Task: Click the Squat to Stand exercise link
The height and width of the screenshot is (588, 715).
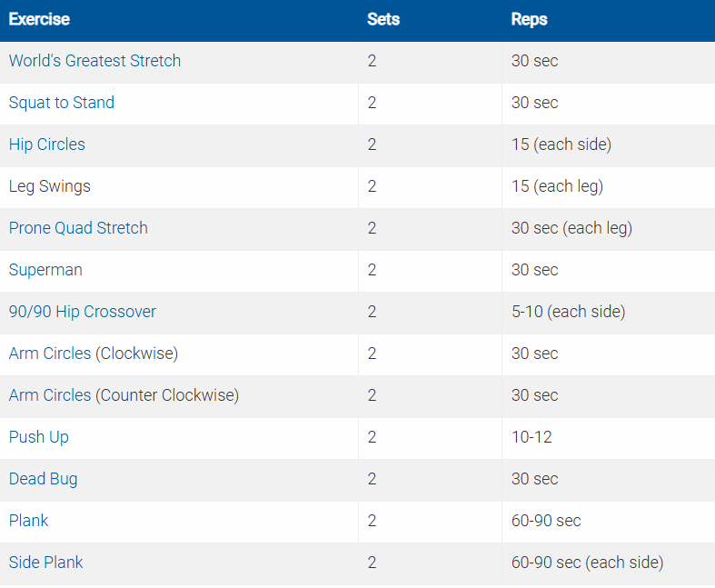Action: [62, 103]
